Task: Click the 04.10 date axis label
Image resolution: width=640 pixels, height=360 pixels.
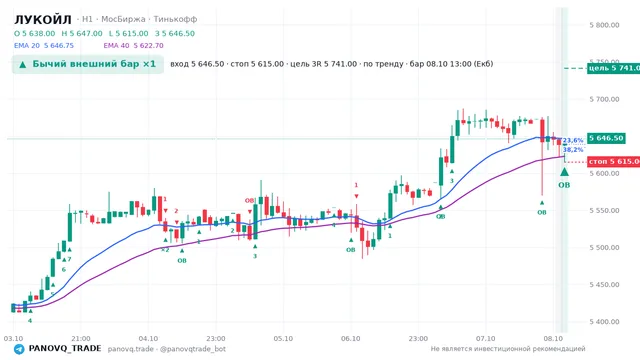Action: click(x=148, y=339)
